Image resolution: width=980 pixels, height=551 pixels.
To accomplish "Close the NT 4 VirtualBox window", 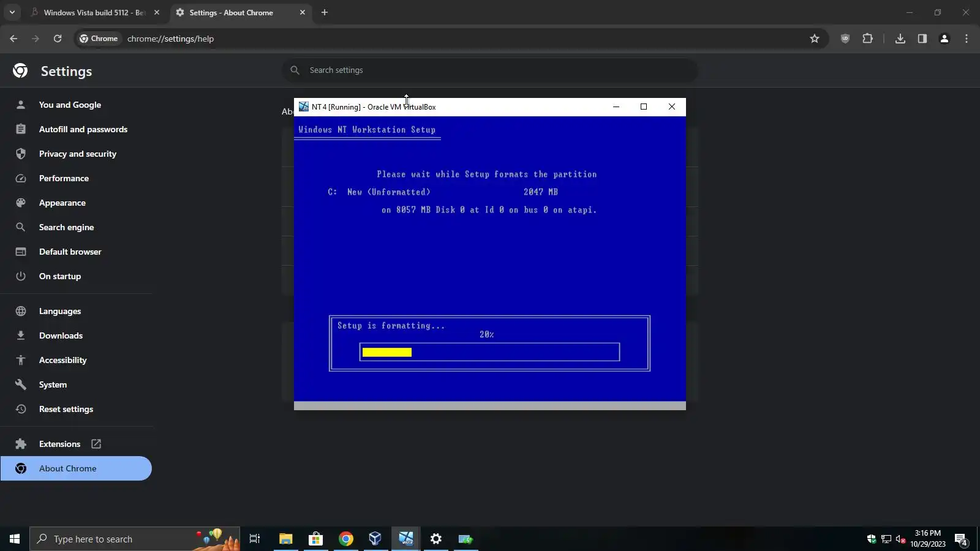I will [x=672, y=107].
